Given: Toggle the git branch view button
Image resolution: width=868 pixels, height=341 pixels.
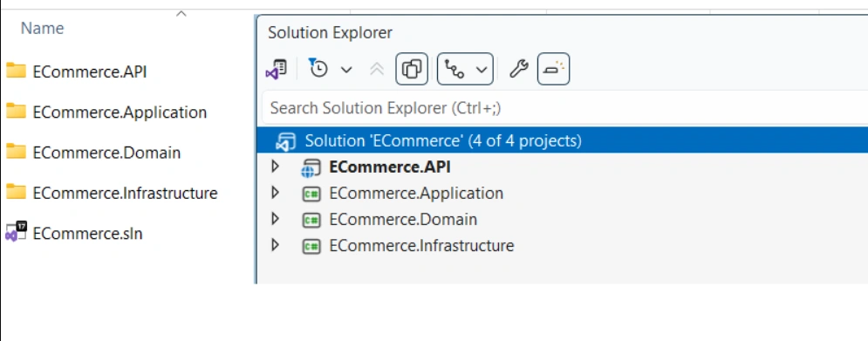Looking at the screenshot, I should [x=455, y=70].
